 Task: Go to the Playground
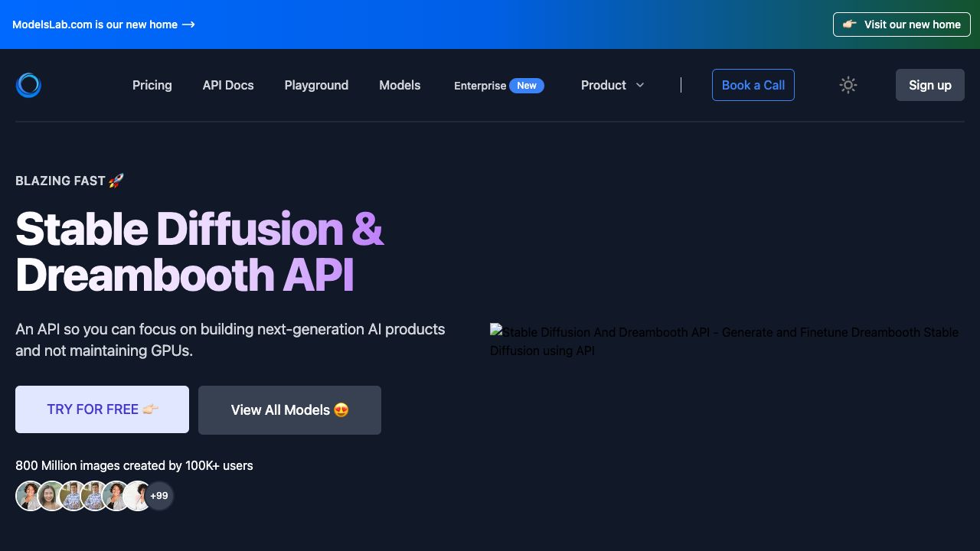(316, 85)
